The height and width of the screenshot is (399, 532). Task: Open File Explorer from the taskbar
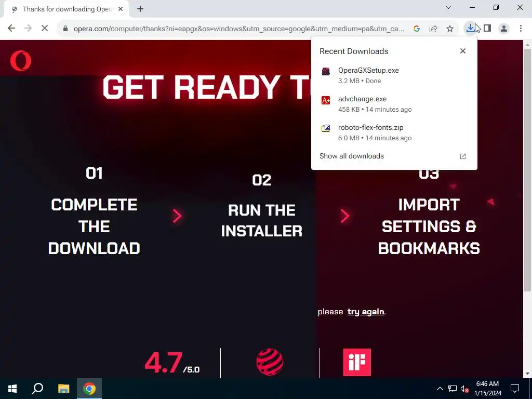point(63,389)
